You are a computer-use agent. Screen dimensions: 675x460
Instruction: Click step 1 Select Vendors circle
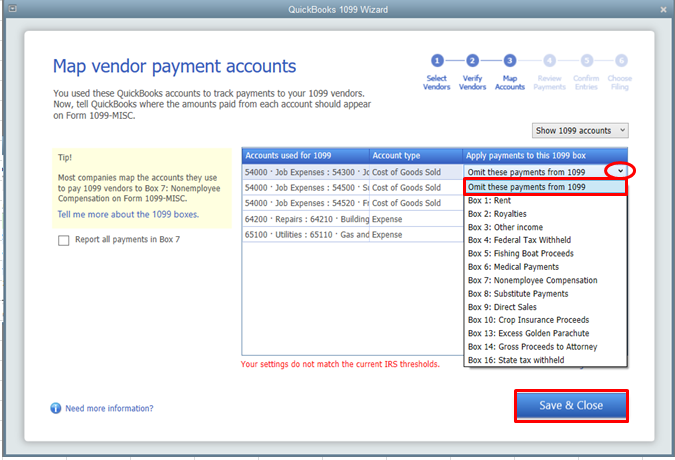(437, 61)
